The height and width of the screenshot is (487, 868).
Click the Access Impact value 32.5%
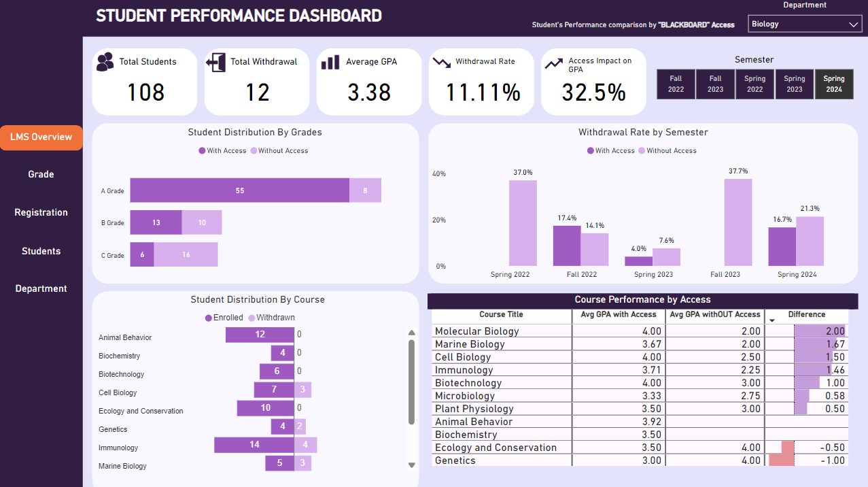click(594, 92)
